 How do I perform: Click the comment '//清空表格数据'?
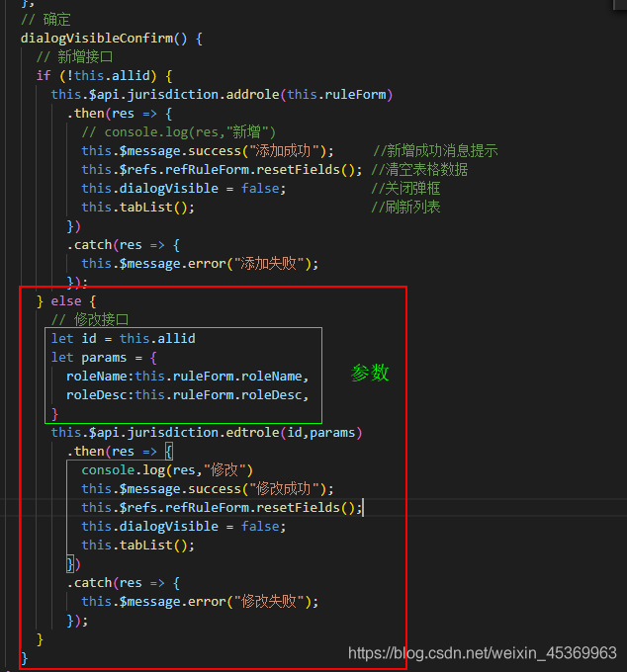pos(419,170)
